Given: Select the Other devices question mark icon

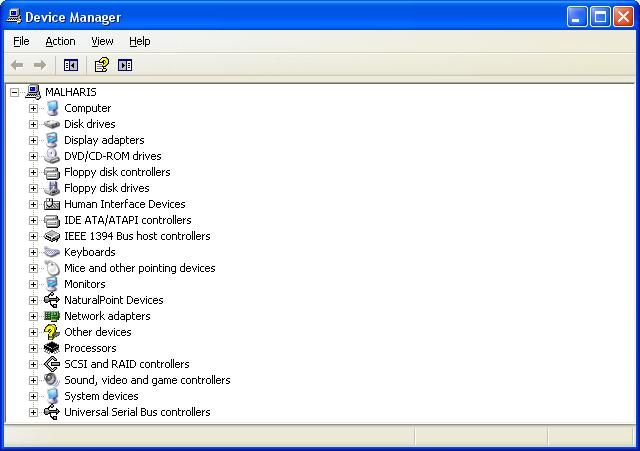Looking at the screenshot, I should [52, 332].
